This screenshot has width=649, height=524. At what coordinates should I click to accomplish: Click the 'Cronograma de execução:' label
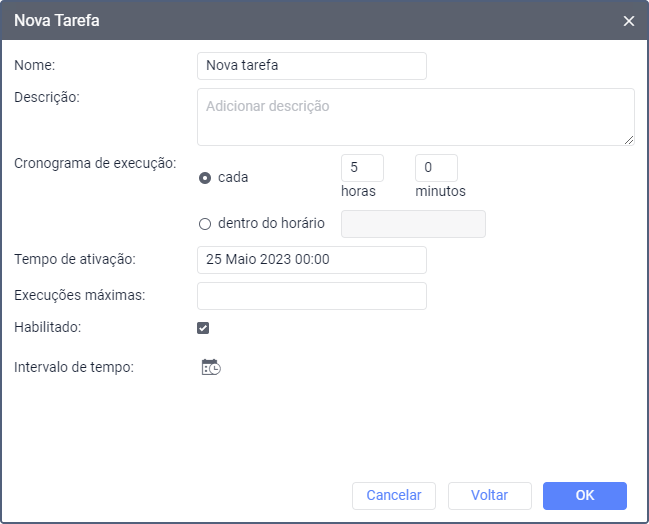pyautogui.click(x=95, y=161)
